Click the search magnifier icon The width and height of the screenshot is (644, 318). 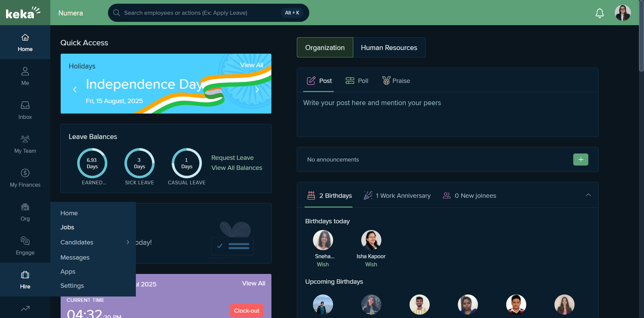tap(117, 13)
